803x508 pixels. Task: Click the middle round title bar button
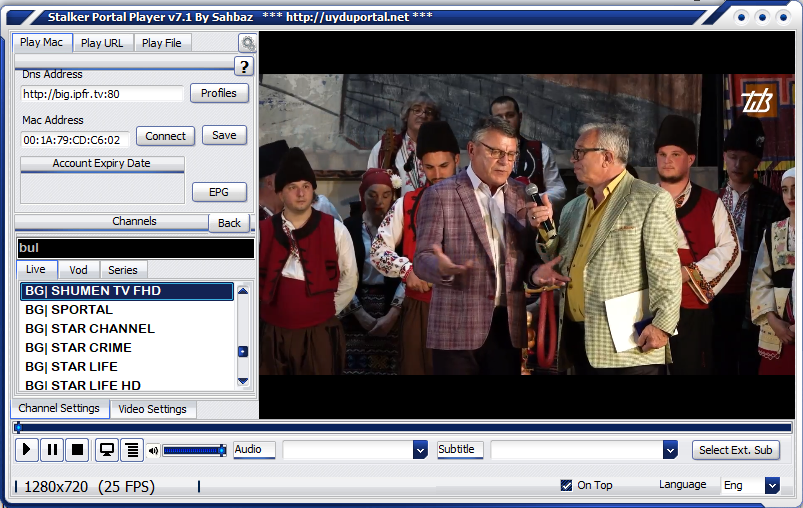coord(762,17)
